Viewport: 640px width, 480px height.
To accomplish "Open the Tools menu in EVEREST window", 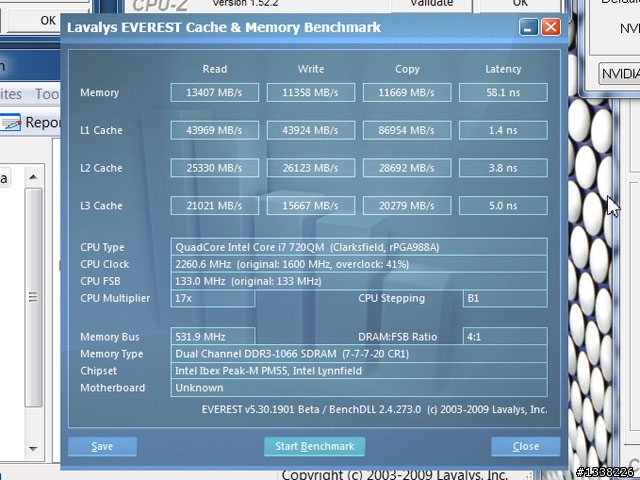I will pos(47,94).
